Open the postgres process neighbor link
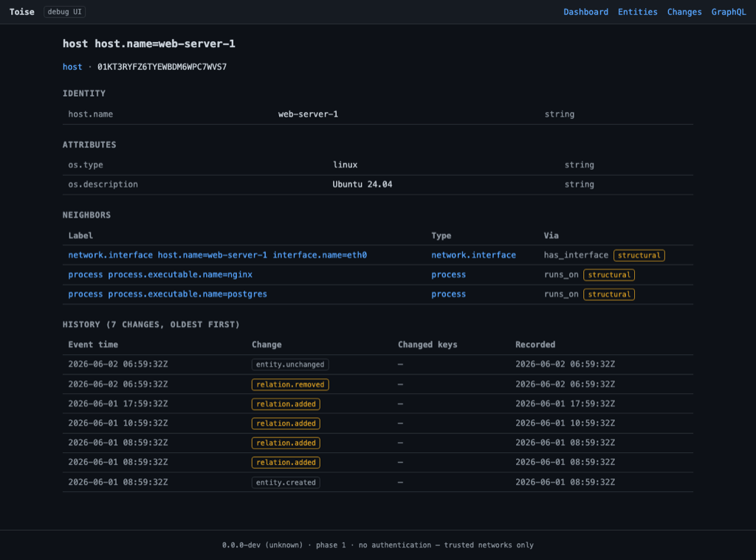The width and height of the screenshot is (756, 560). pos(168,294)
